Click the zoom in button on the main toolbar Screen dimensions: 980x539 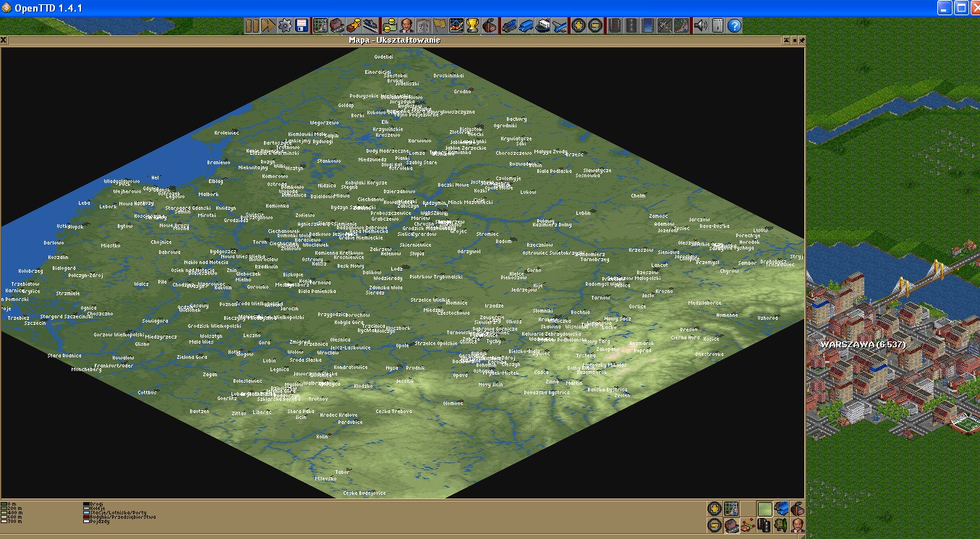point(579,26)
